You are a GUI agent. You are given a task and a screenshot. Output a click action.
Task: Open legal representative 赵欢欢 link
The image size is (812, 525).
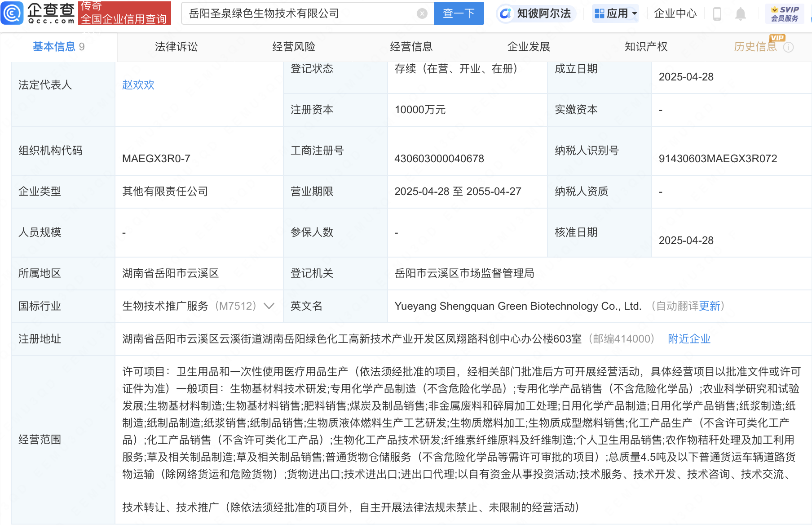tap(138, 85)
